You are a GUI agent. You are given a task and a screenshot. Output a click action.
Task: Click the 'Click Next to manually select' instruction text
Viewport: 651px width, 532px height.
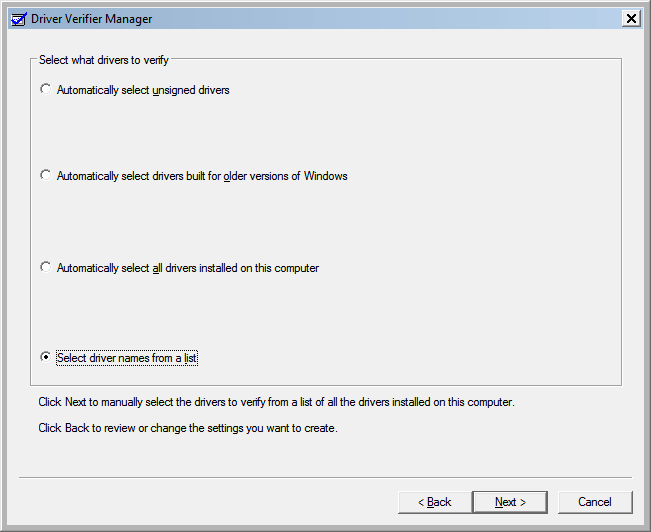(277, 402)
